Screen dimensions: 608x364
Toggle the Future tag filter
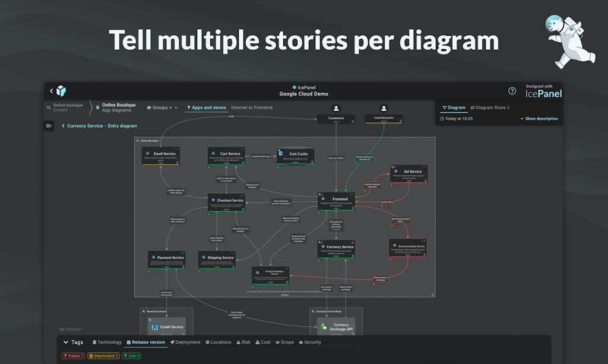click(x=74, y=356)
